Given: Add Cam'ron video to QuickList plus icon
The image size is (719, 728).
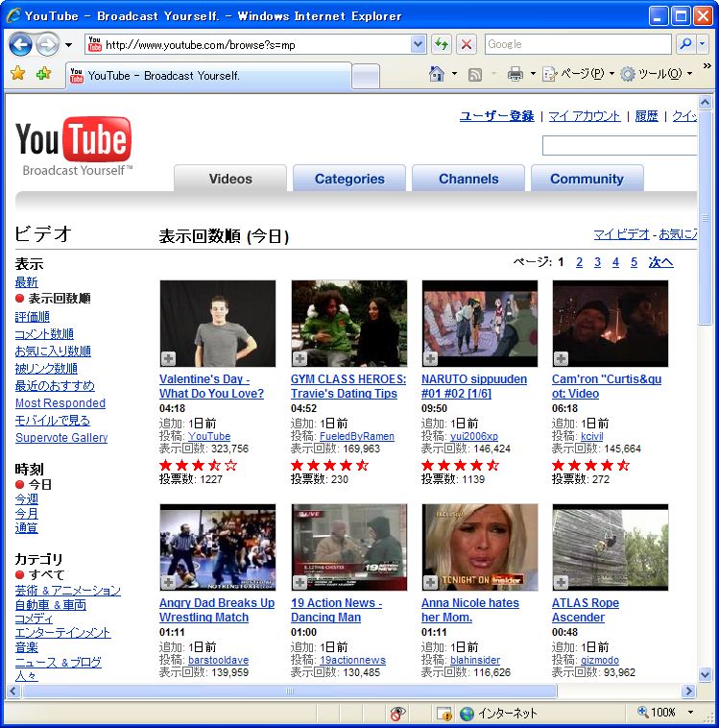Looking at the screenshot, I should click(x=561, y=358).
